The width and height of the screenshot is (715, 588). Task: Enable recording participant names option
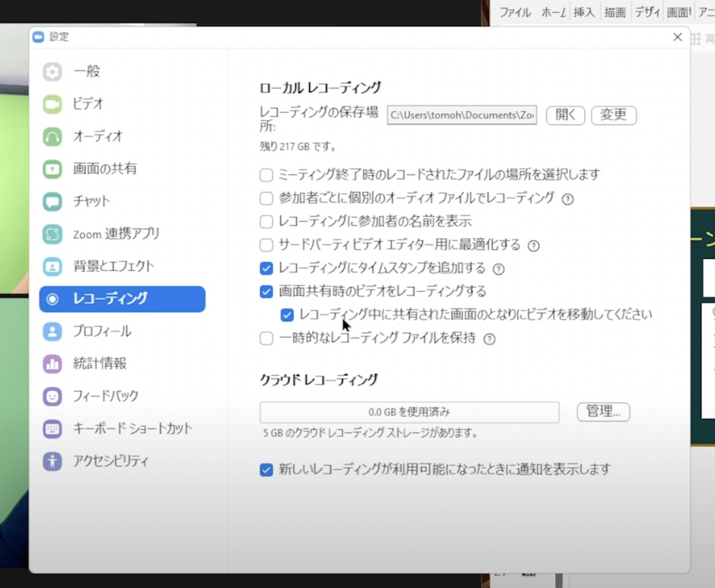coord(266,222)
